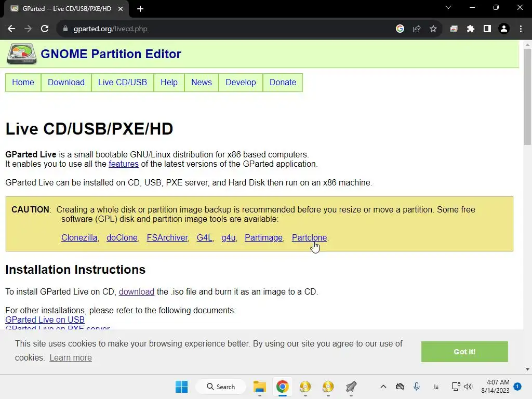532x399 pixels.
Task: Click the GNOME Partition Editor title
Action: coord(111,54)
